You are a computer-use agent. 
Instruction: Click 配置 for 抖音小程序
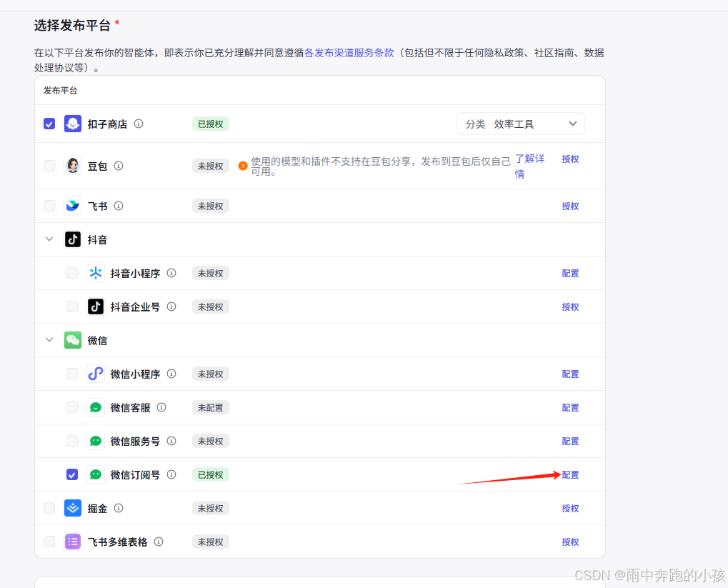point(570,273)
